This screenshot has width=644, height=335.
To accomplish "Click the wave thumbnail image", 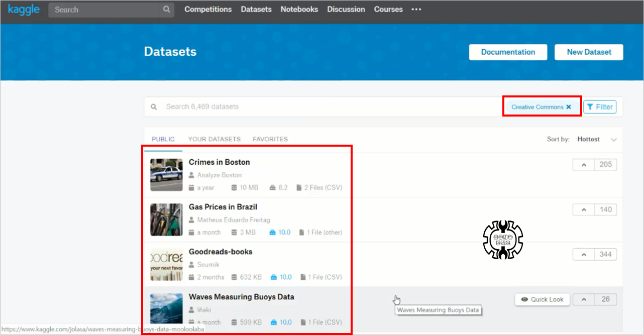I will tap(166, 309).
